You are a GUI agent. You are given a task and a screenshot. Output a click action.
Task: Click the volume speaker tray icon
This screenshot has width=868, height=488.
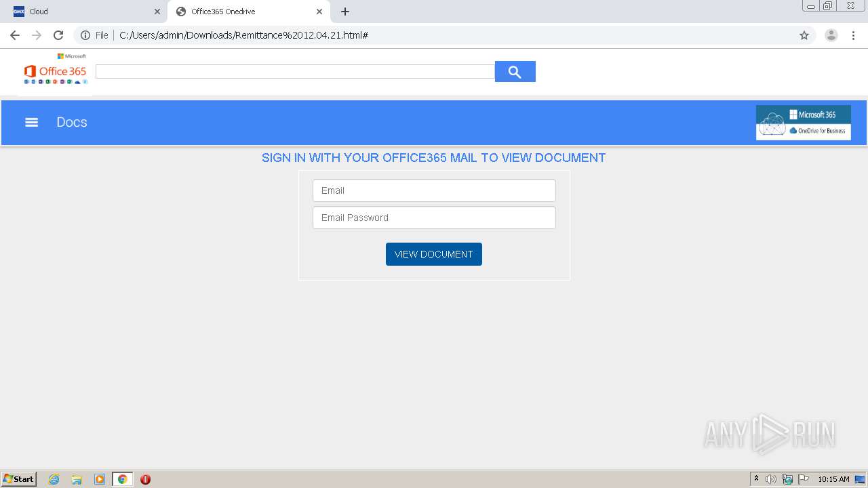[771, 479]
